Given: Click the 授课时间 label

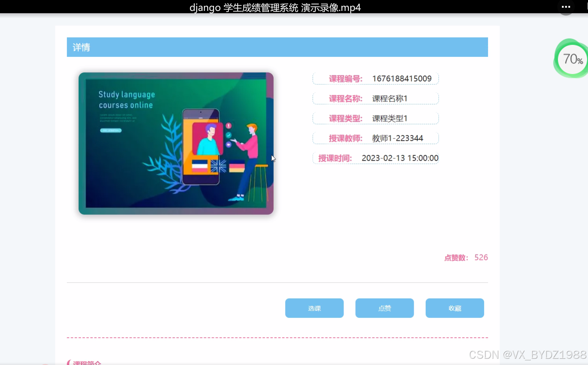Looking at the screenshot, I should point(335,158).
